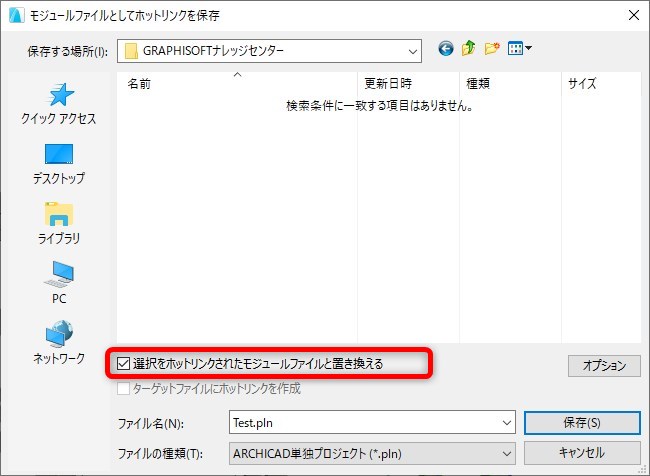Screen dimensions: 650x476
Task: Close the save hotlink dialog
Action: (634, 15)
